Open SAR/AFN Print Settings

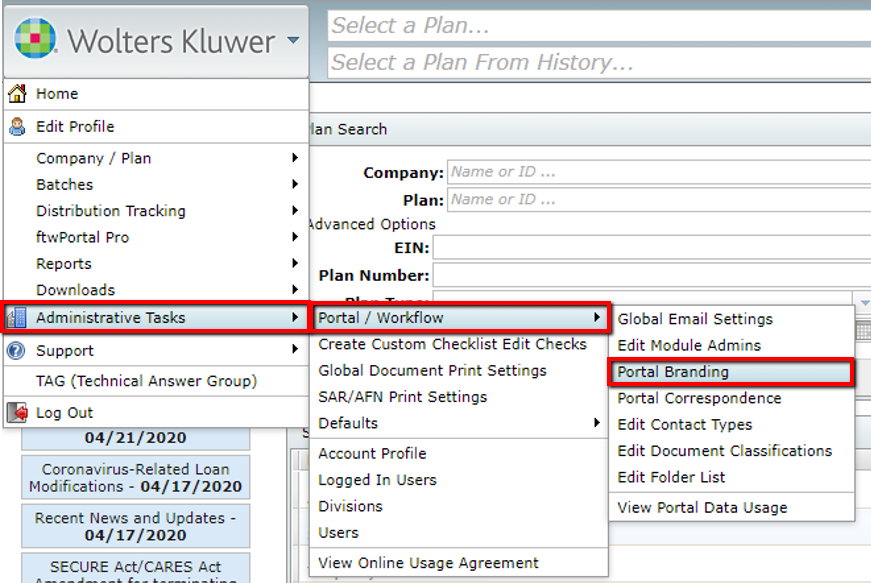[x=459, y=397]
